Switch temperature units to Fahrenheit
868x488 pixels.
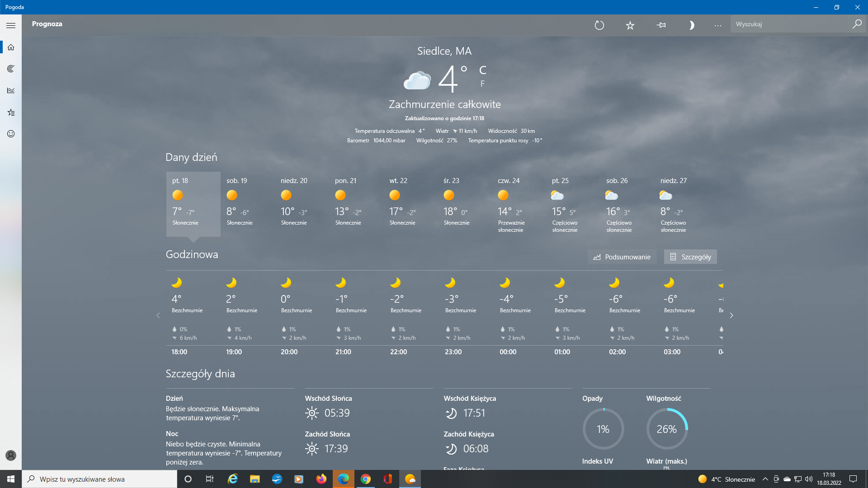point(482,84)
